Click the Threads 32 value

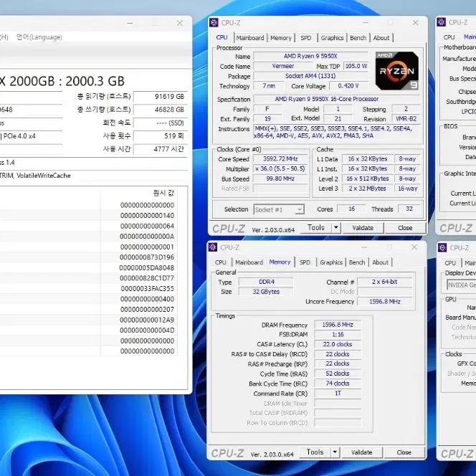coord(409,209)
